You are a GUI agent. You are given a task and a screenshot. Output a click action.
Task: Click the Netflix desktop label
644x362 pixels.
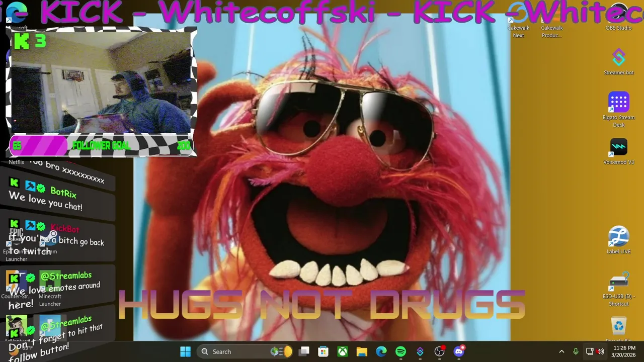(17, 162)
